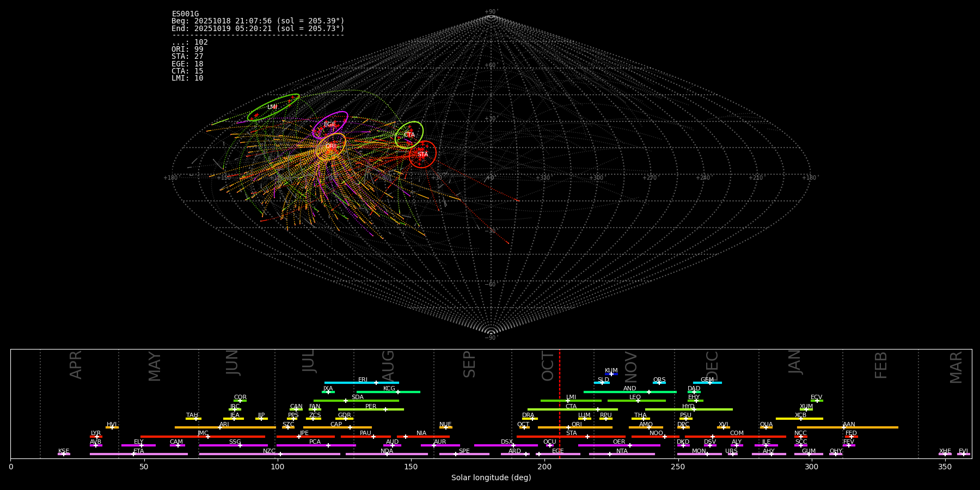
Task: Click the −90° label below the sky map
Action: click(491, 338)
